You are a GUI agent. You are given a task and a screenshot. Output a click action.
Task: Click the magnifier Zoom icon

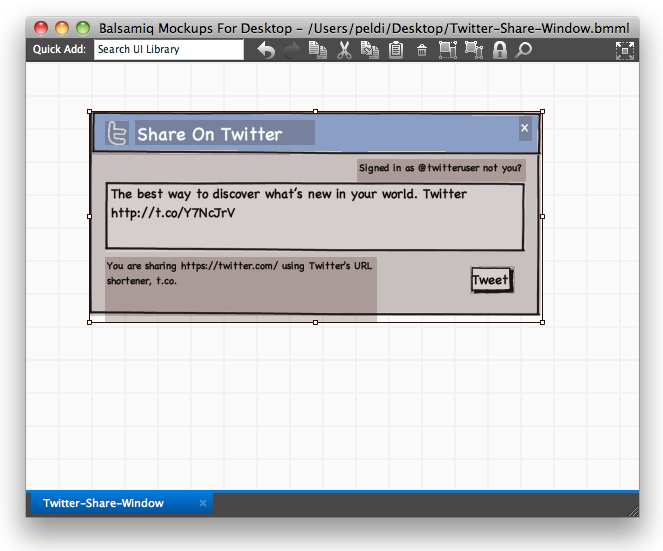point(523,50)
